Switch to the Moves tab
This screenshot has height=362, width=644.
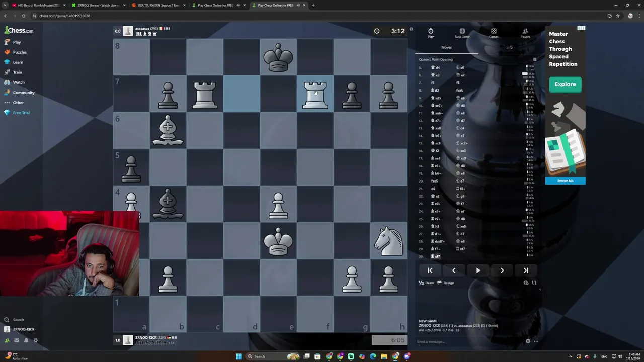tap(446, 47)
